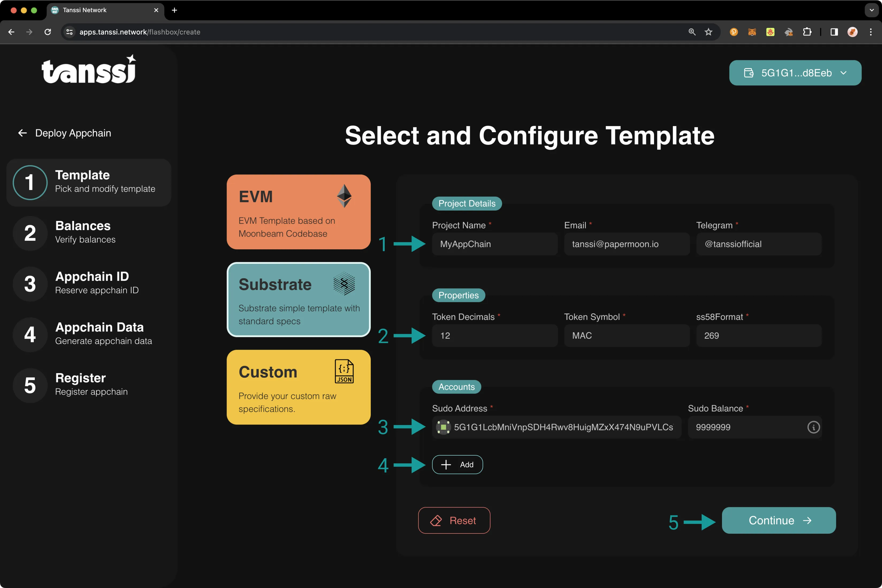The image size is (882, 588).
Task: Click the browser forward arrow
Action: point(29,32)
